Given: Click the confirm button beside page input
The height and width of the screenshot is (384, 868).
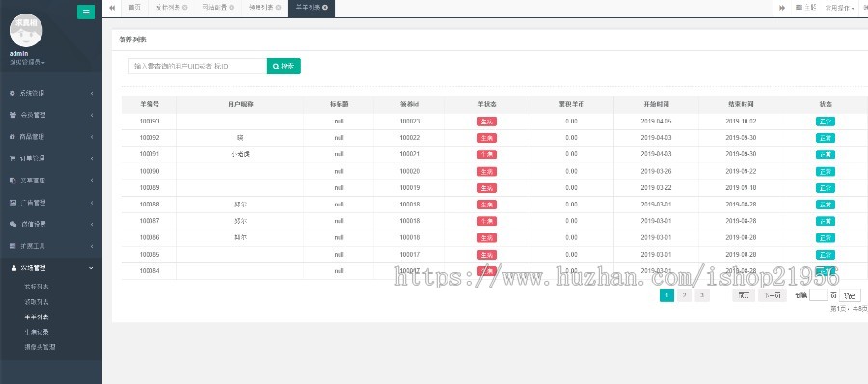Looking at the screenshot, I should [x=850, y=296].
